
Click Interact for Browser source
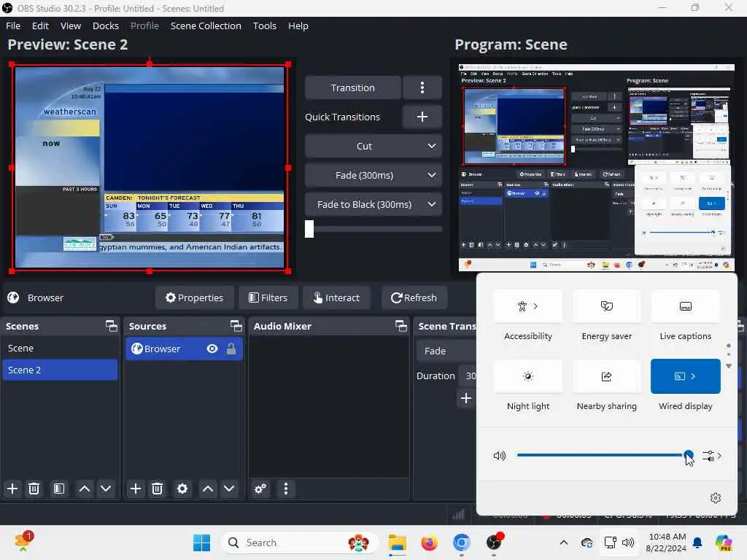pos(337,297)
